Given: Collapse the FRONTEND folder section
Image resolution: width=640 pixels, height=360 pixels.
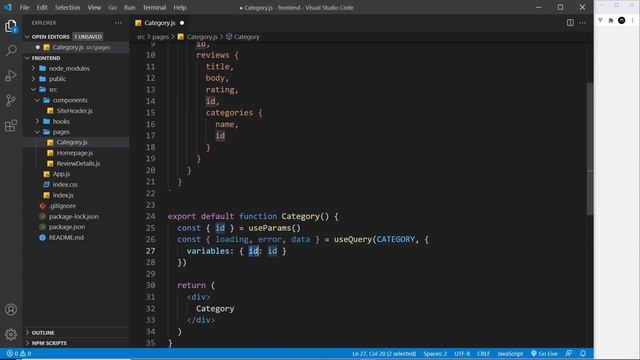Looking at the screenshot, I should coord(46,58).
